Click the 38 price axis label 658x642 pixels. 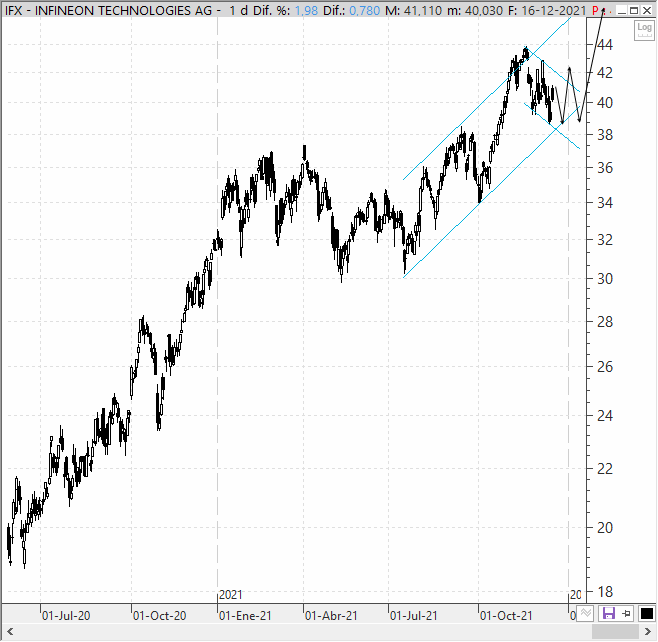(605, 135)
